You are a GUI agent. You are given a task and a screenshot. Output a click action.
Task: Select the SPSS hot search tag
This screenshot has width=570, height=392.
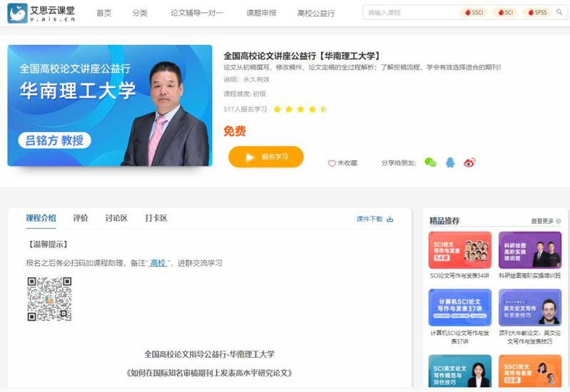(x=537, y=12)
